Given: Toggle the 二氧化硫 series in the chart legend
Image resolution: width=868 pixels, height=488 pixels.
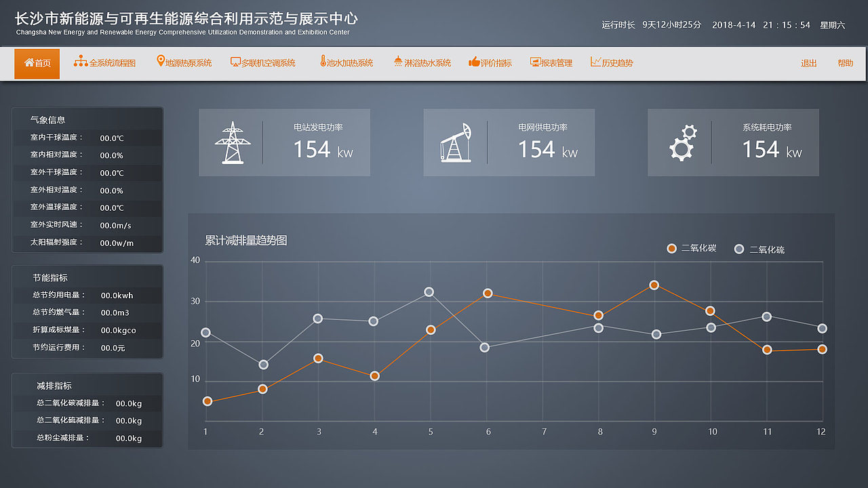Looking at the screenshot, I should tap(763, 249).
